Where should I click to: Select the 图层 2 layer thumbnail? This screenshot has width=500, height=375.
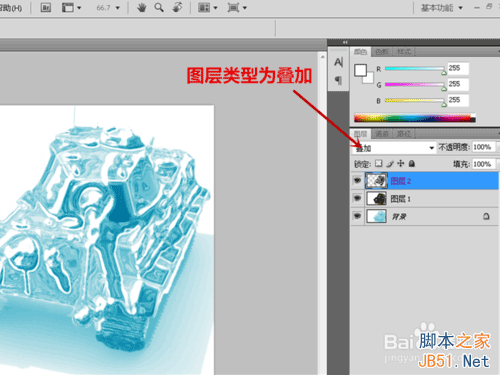coord(376,181)
